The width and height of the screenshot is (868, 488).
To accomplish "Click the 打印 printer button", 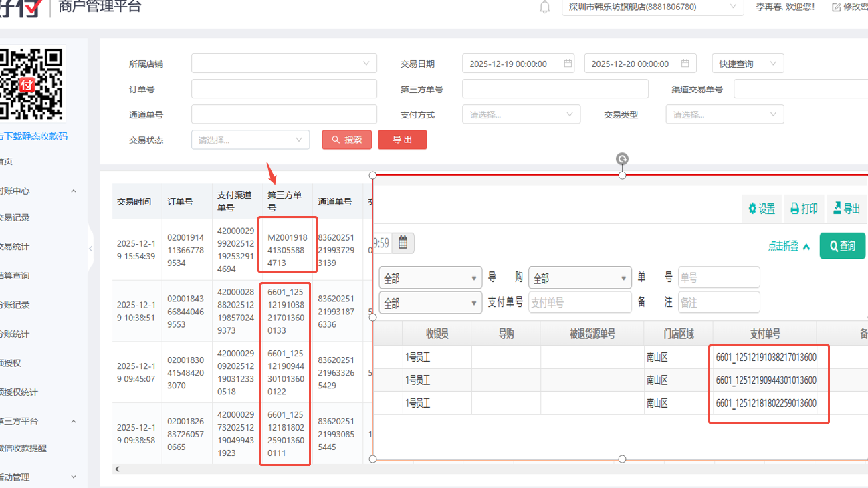I will pos(804,209).
